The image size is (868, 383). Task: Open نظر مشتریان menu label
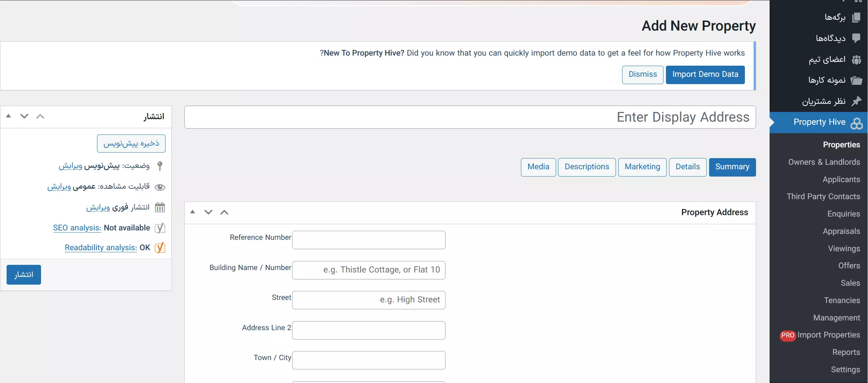(824, 101)
